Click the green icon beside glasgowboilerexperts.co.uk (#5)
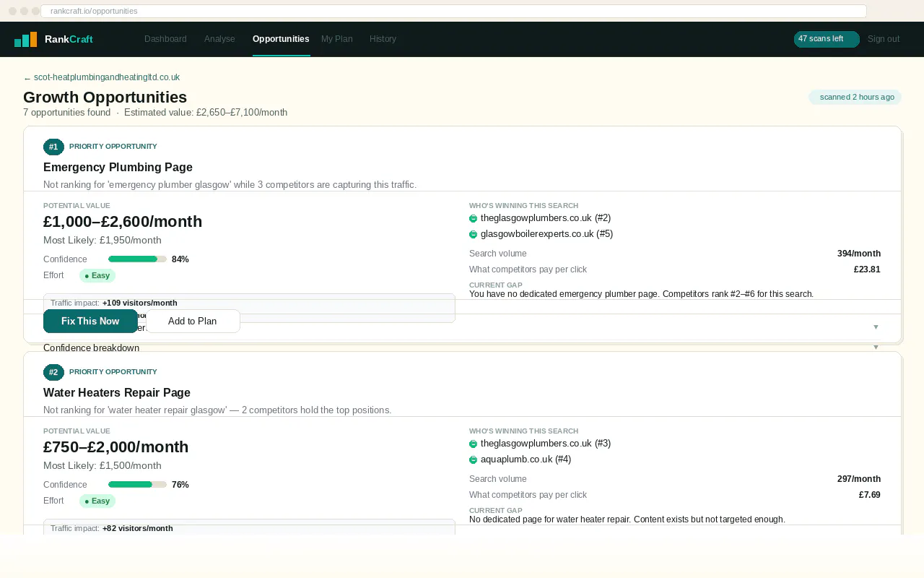Image resolution: width=924 pixels, height=578 pixels. coord(474,234)
